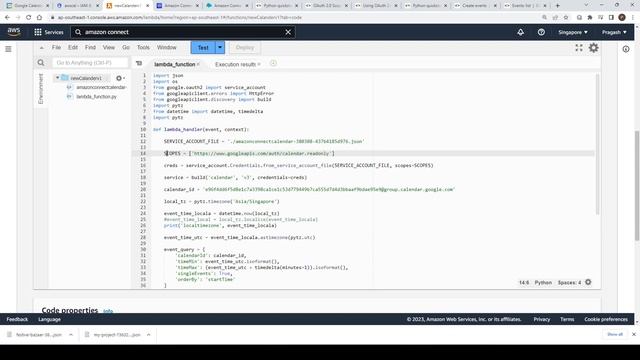The image size is (640, 360).
Task: Click the Deploy button
Action: (244, 47)
